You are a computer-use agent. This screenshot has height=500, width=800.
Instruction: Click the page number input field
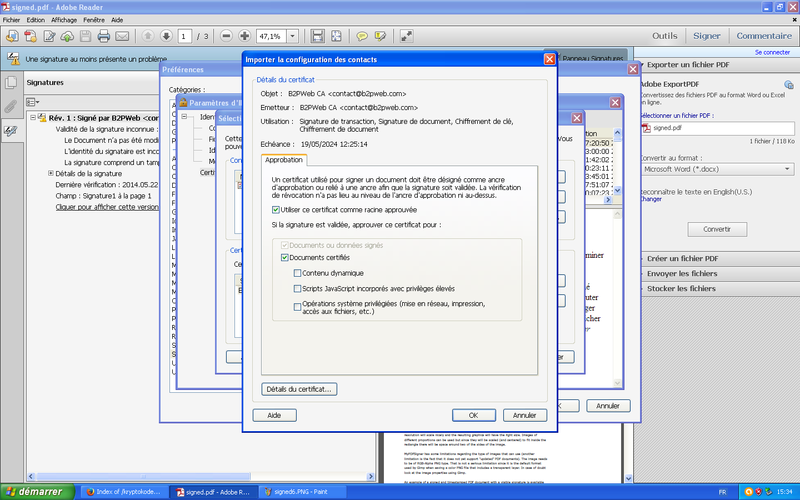(185, 36)
